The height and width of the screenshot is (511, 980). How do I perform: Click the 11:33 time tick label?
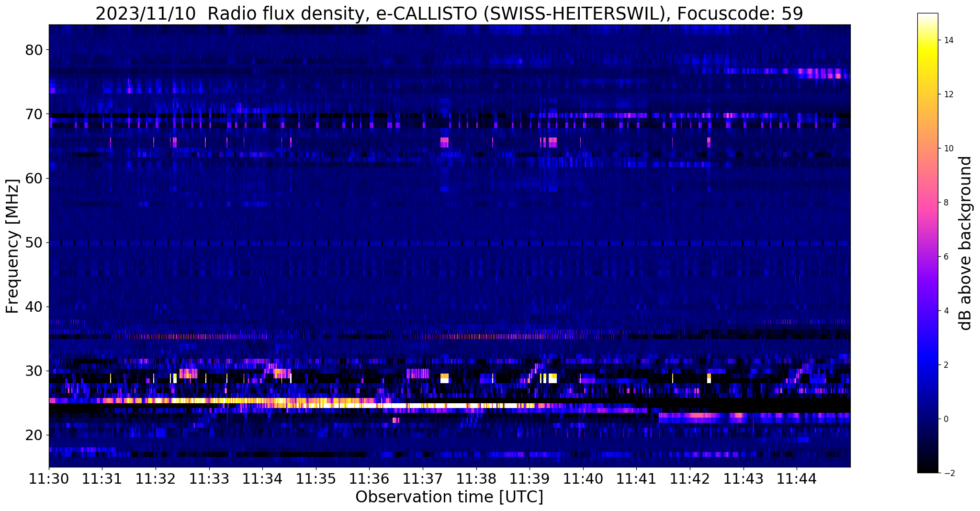[x=209, y=479]
